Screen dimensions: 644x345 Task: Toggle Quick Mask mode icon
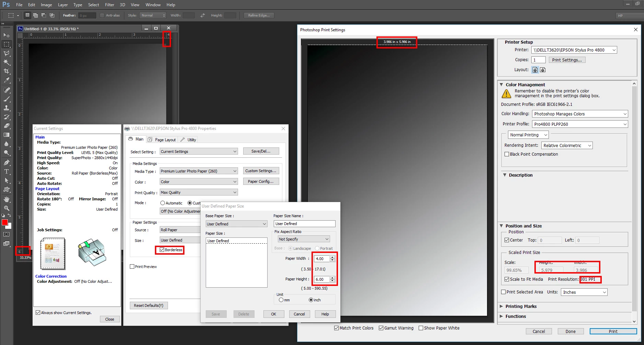(7, 234)
